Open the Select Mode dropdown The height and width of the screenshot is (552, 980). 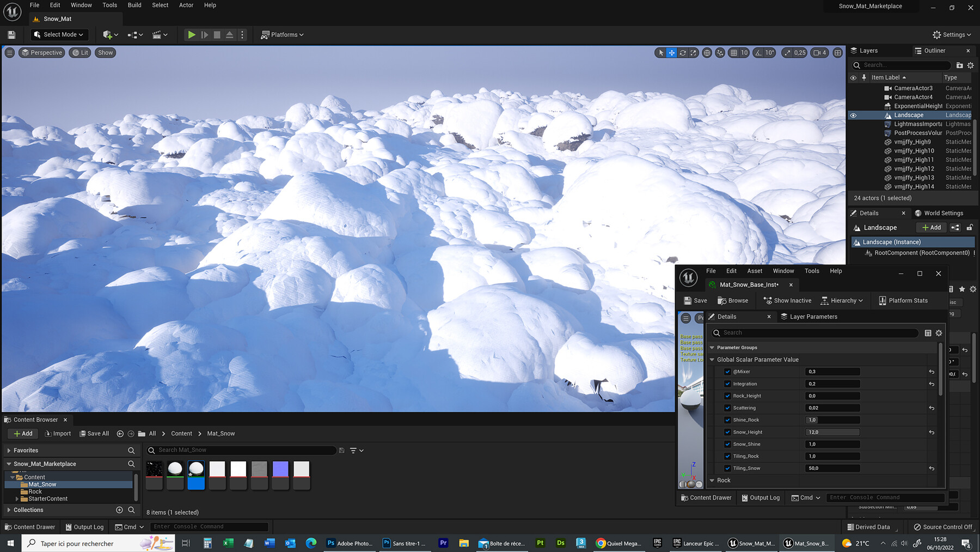(59, 34)
